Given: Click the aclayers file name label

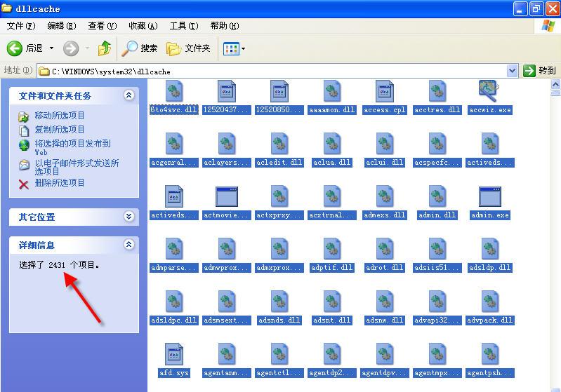Looking at the screenshot, I should pyautogui.click(x=227, y=163).
